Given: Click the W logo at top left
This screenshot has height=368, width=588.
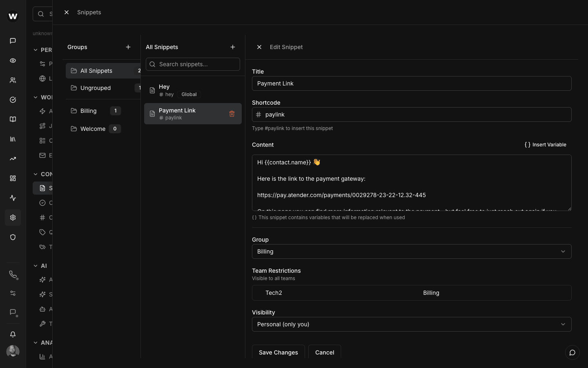Looking at the screenshot, I should pyautogui.click(x=13, y=16).
